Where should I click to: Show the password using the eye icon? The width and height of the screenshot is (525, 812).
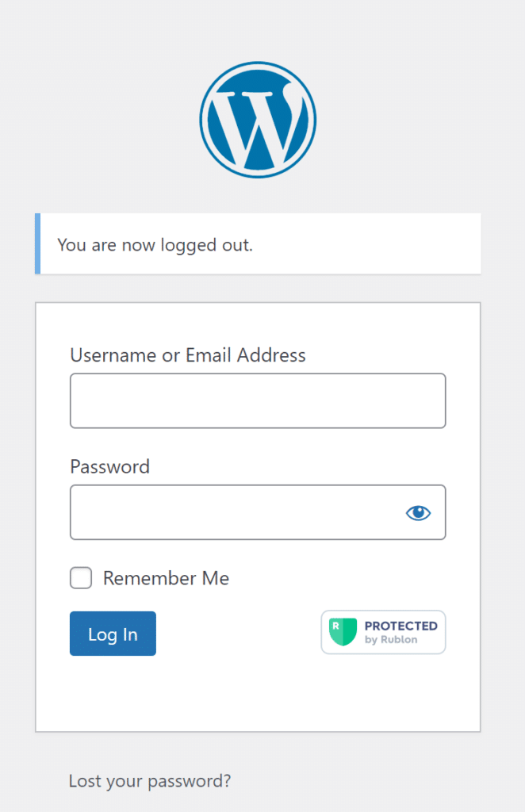pos(418,513)
